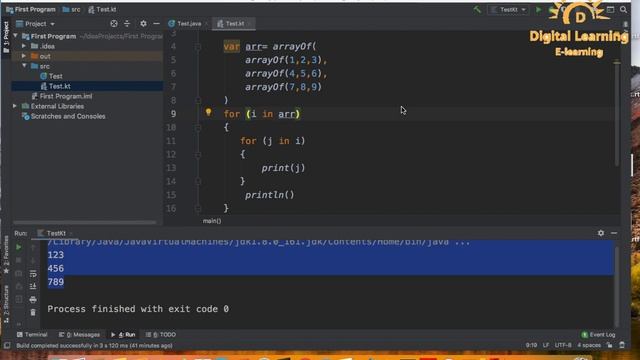Open the vertical Project tool window tab
Screen dimensions: 640x360
tap(6, 37)
